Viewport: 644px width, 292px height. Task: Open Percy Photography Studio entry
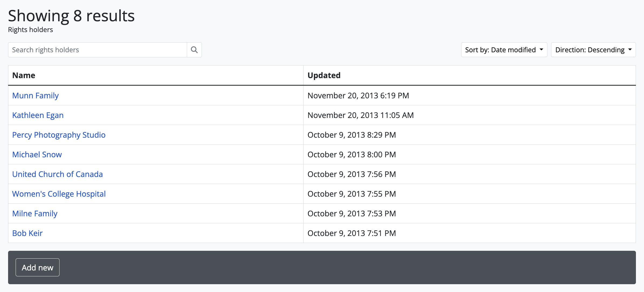(59, 135)
